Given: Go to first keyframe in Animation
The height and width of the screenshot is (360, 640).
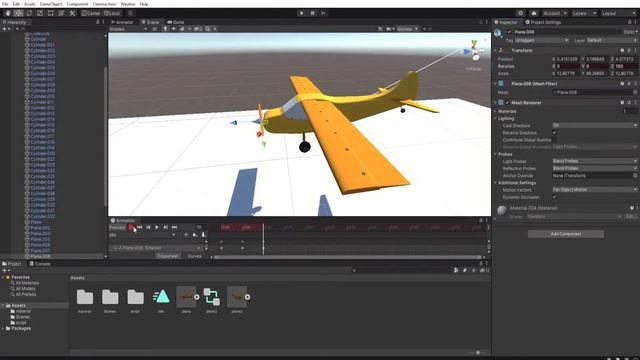Looking at the screenshot, I should [140, 227].
